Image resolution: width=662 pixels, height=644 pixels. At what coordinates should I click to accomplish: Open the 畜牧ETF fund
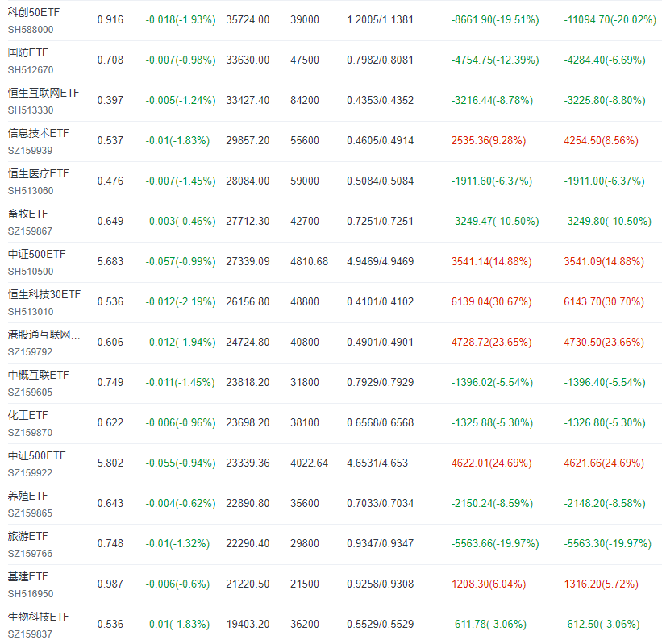pos(28,214)
